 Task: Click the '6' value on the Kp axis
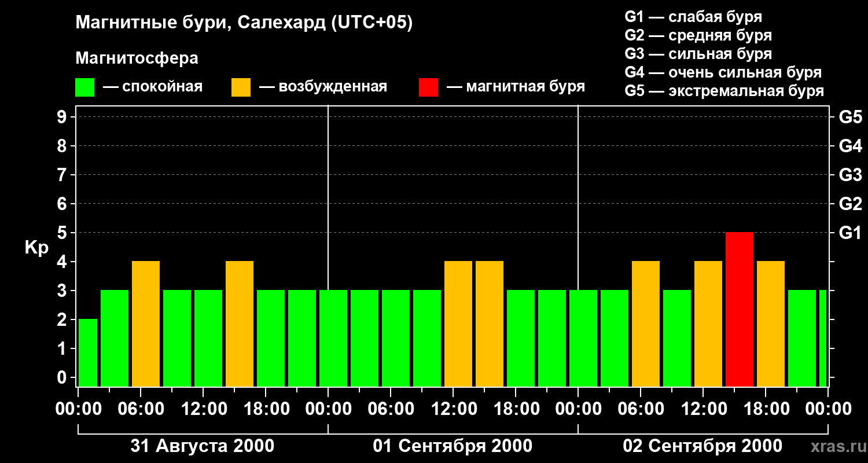coord(63,204)
